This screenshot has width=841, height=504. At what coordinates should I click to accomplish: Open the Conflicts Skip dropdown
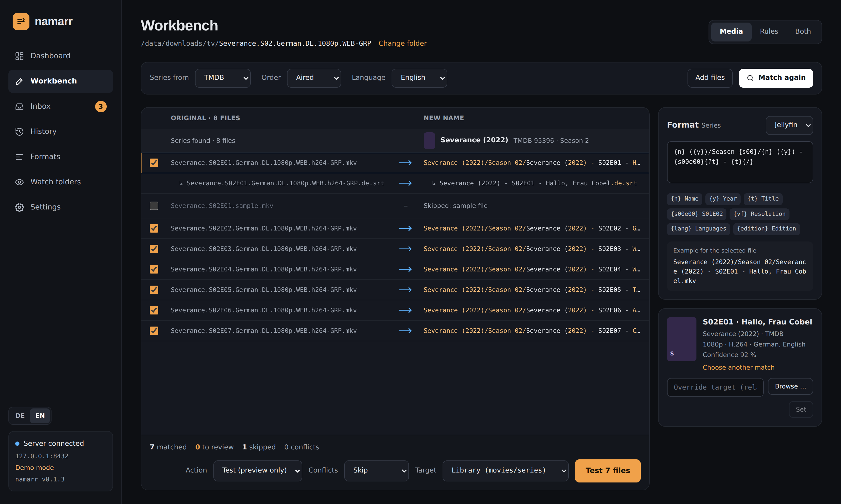[376, 470]
